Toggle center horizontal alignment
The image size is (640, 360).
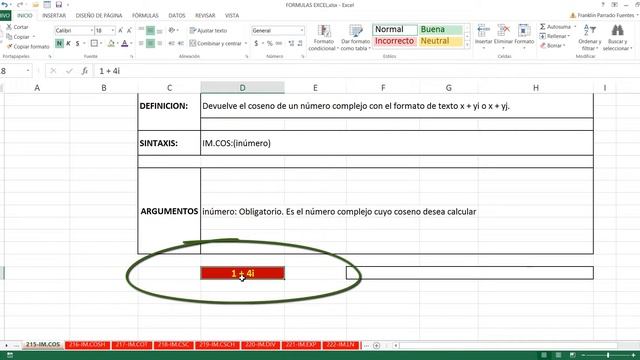150,43
